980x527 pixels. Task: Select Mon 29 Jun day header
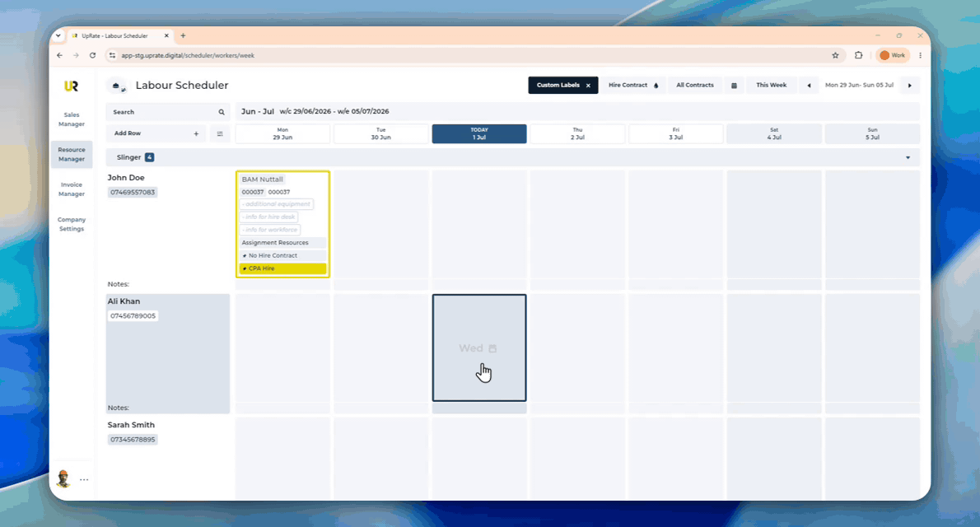282,133
